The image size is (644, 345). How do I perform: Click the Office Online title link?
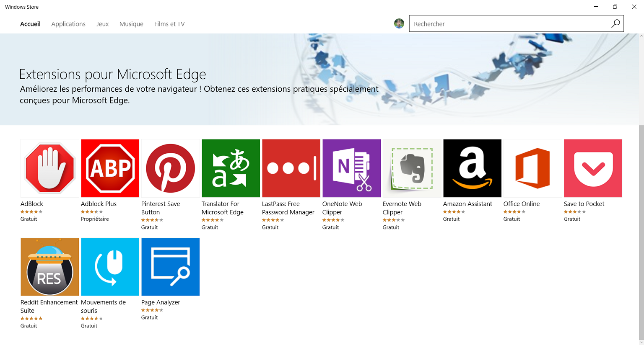tap(522, 204)
